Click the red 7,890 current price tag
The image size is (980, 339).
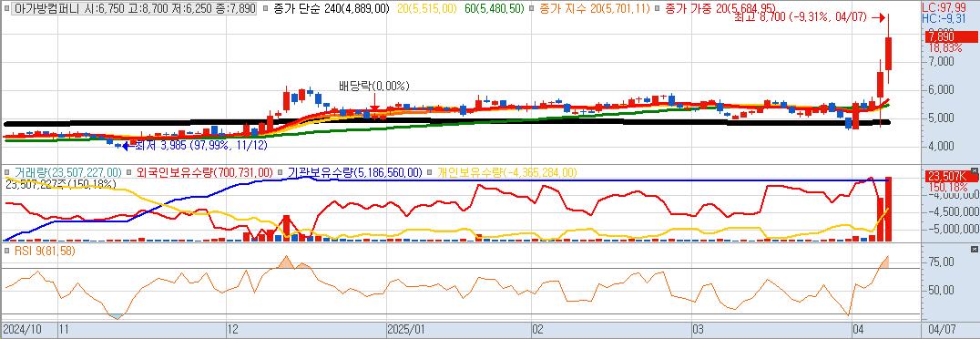coord(951,36)
